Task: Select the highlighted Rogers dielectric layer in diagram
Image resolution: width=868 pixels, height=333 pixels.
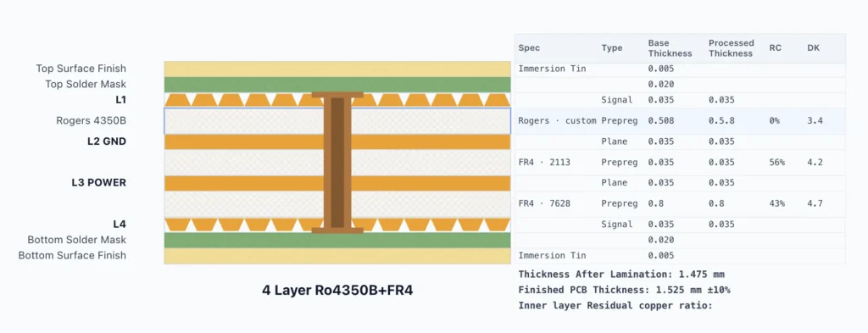Action: tap(337, 120)
